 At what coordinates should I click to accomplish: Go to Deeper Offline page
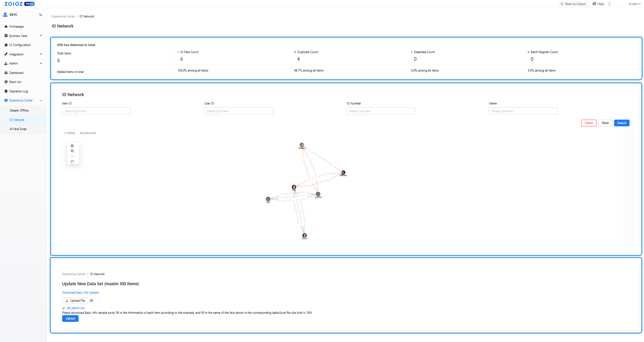tap(19, 111)
